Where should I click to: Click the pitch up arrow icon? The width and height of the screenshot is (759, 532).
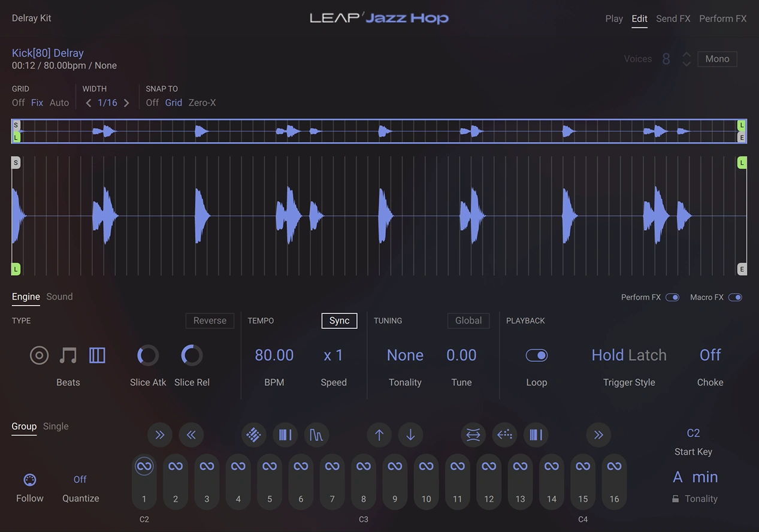379,435
